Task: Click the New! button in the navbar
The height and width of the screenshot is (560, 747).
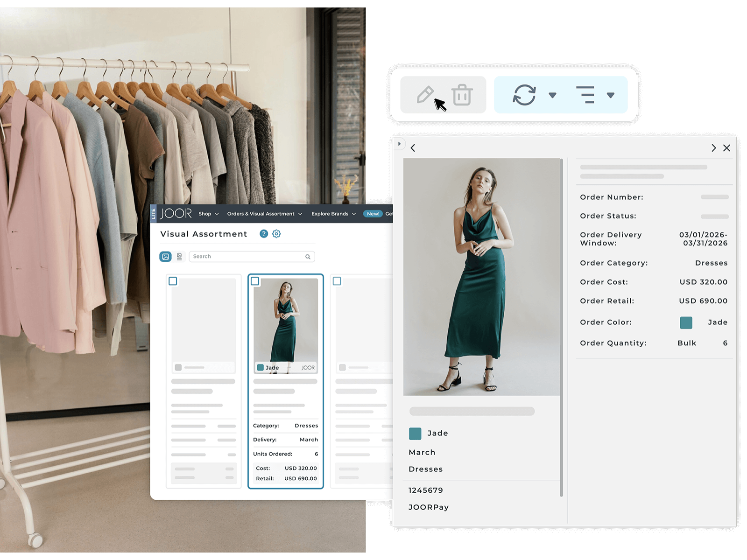Action: click(373, 214)
